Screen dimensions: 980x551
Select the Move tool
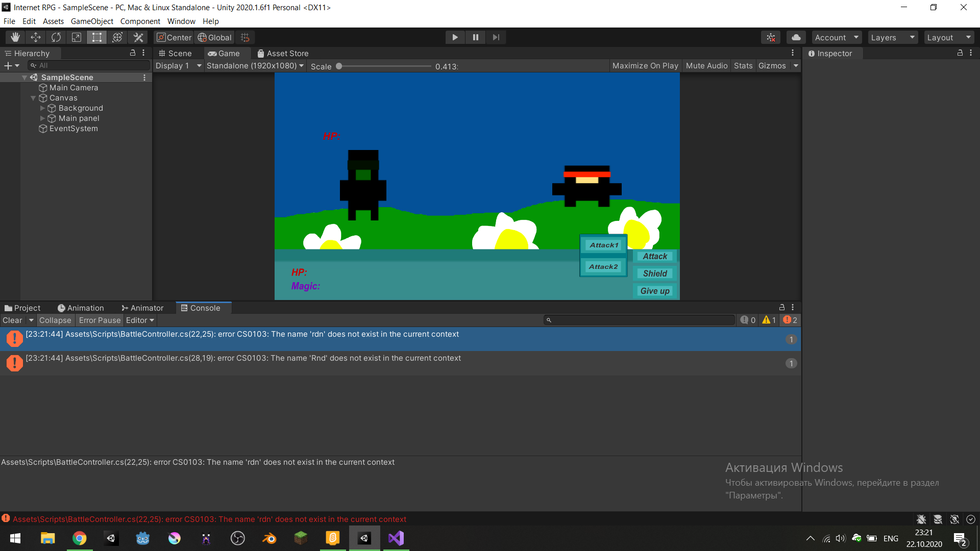36,37
